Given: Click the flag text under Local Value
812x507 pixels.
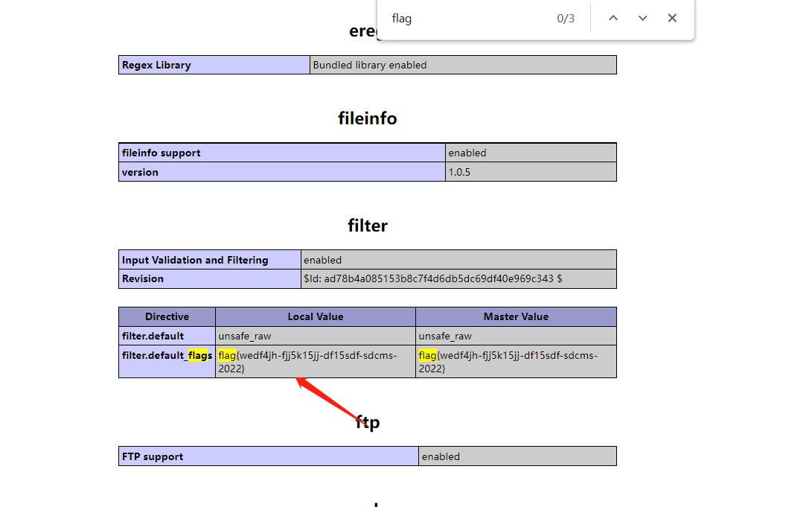Looking at the screenshot, I should click(x=307, y=362).
